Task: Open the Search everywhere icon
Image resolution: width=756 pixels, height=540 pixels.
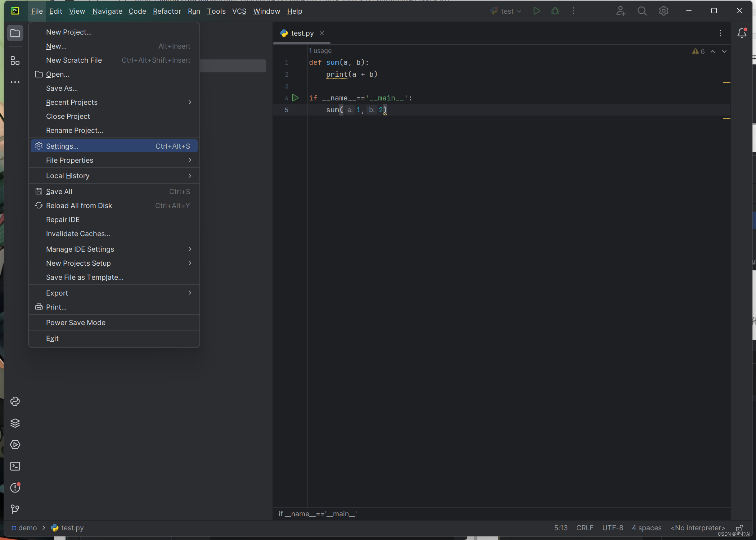Action: pyautogui.click(x=642, y=10)
